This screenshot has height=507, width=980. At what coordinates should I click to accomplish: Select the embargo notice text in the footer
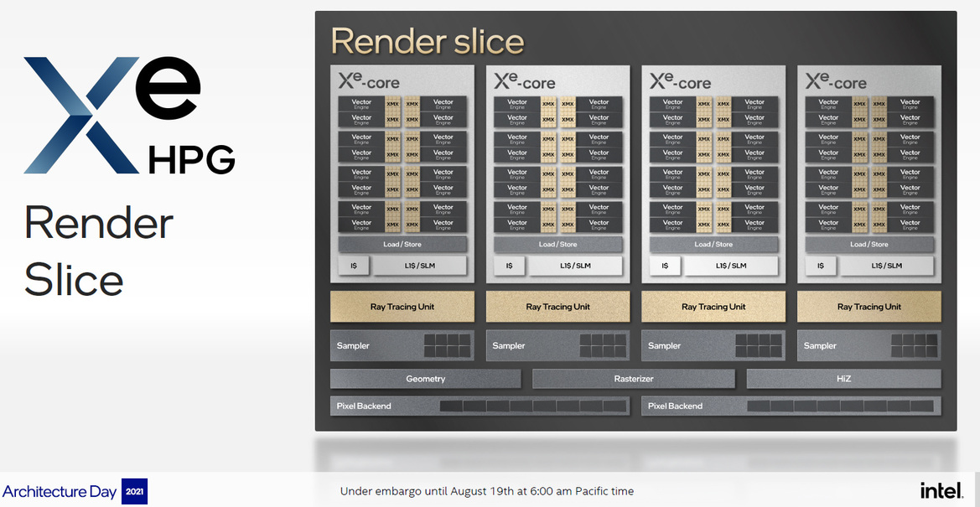[x=487, y=491]
